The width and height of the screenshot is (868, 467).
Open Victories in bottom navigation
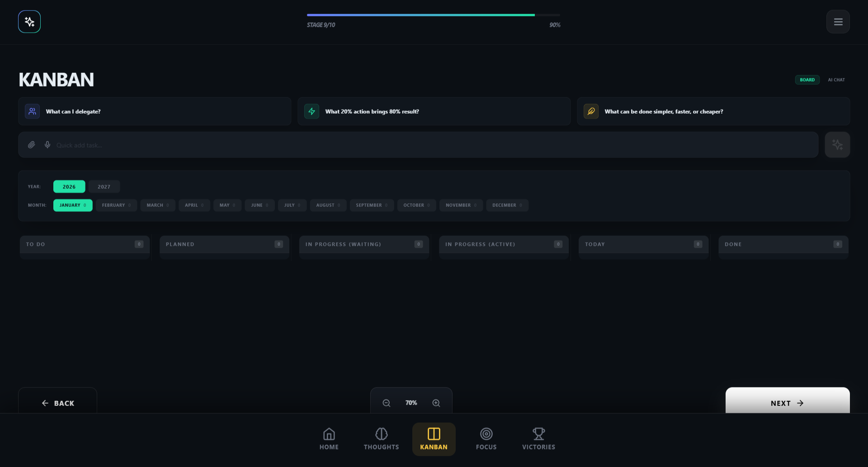pos(539,439)
